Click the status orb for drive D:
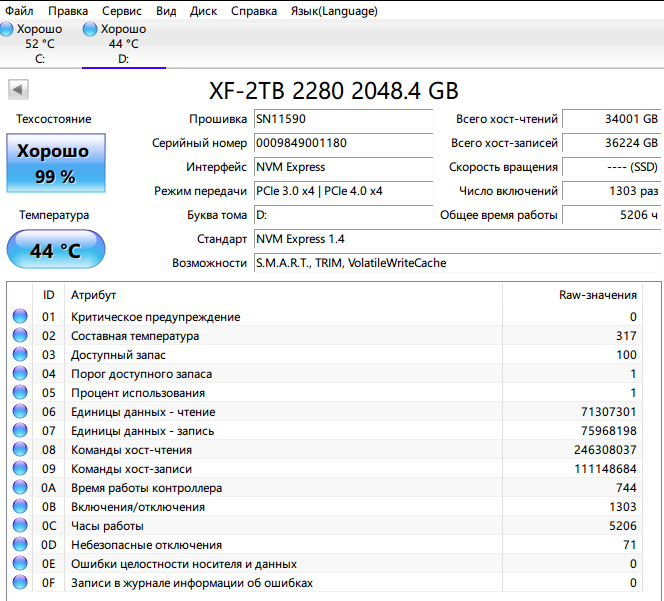 pyautogui.click(x=90, y=29)
